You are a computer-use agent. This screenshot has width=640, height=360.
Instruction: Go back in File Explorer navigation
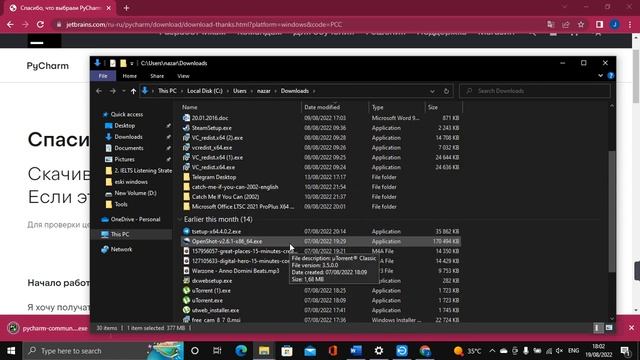tap(99, 91)
